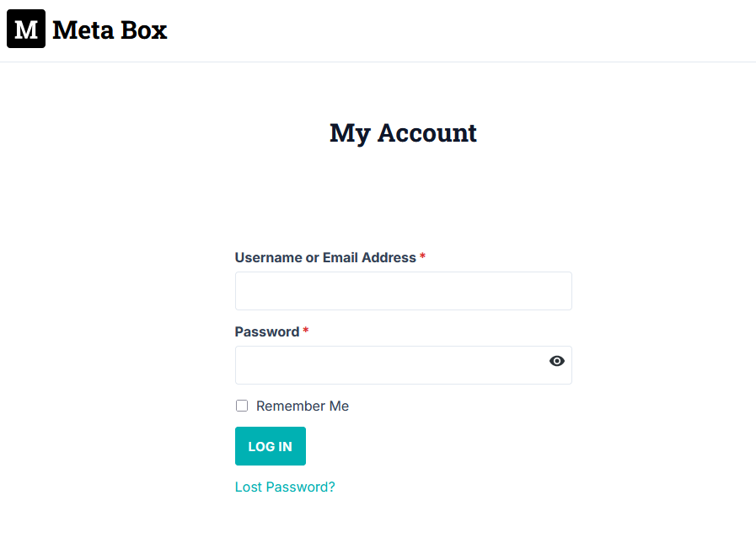Viewport: 756px width, 549px height.
Task: Show password using the eye icon
Action: pos(556,361)
